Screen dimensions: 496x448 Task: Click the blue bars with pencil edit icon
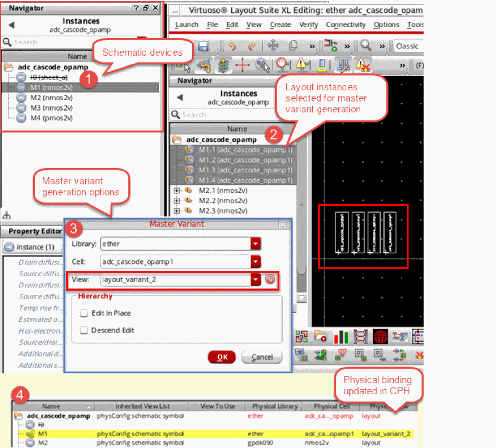[x=343, y=65]
